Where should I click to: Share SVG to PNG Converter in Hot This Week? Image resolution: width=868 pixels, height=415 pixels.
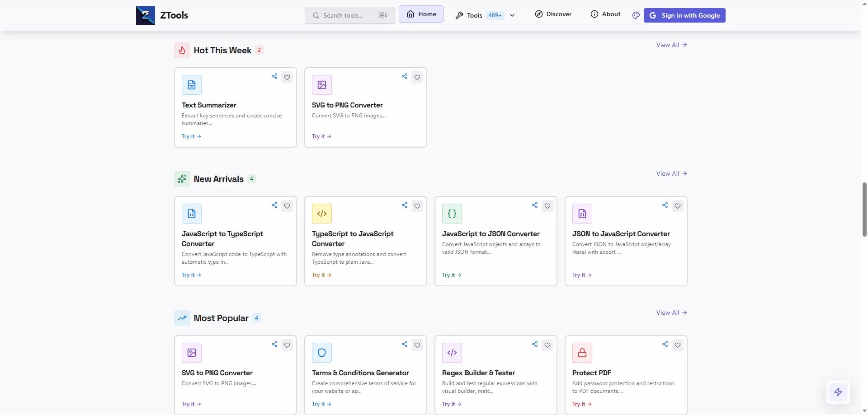tap(405, 77)
